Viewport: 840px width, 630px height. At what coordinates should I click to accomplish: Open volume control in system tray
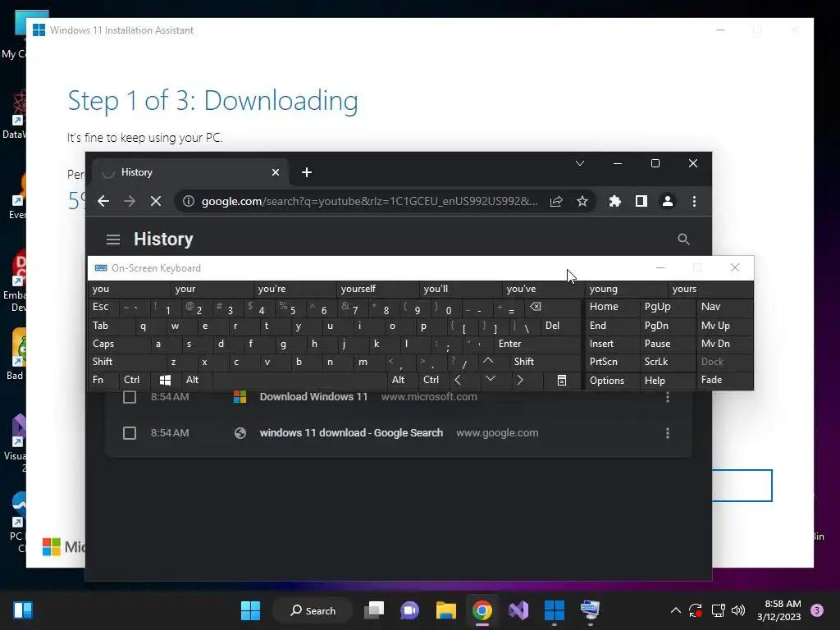738,610
